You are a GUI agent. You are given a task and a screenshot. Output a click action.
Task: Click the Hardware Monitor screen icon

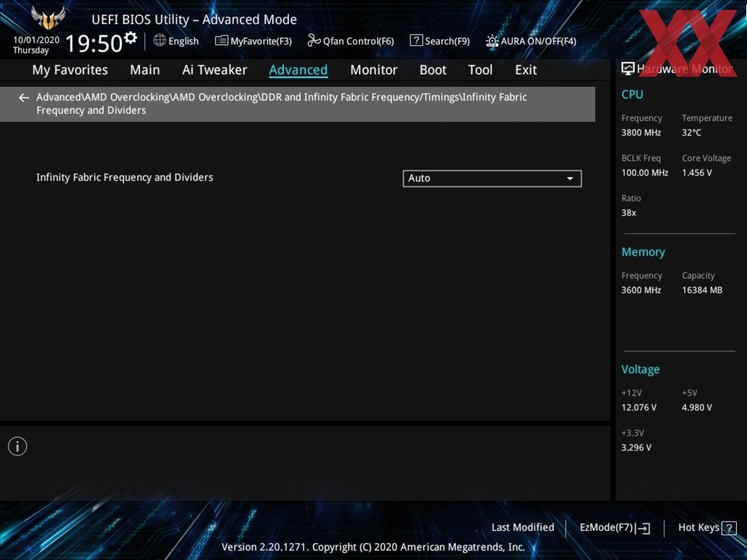(x=628, y=69)
